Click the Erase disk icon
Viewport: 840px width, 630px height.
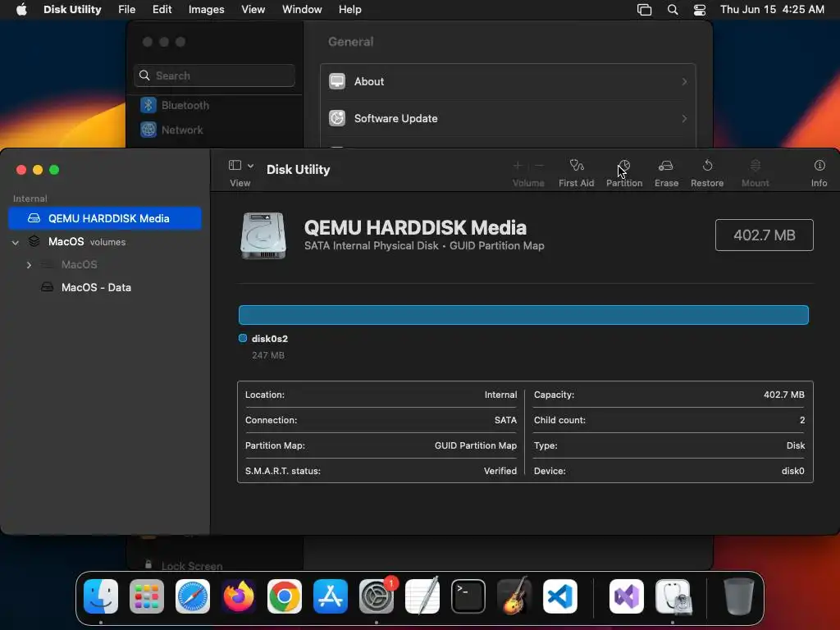pyautogui.click(x=666, y=166)
